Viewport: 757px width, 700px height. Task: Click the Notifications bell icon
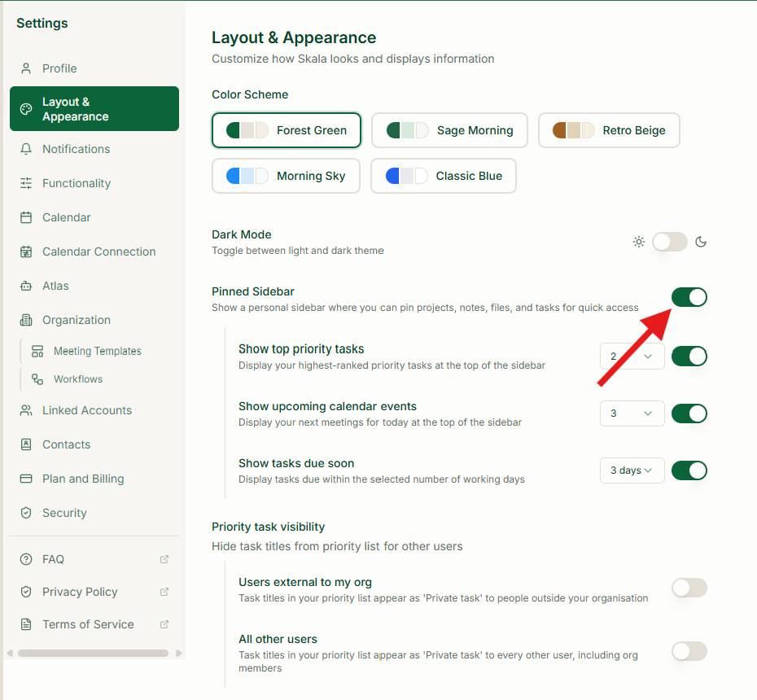26,149
